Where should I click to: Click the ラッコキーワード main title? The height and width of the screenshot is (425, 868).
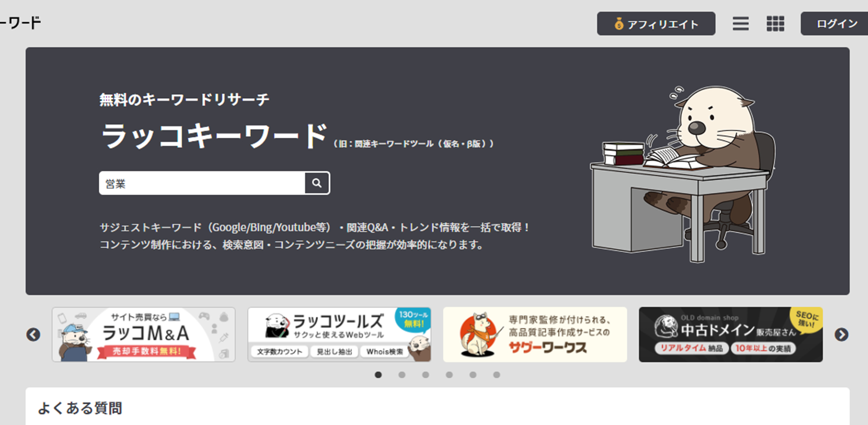214,136
